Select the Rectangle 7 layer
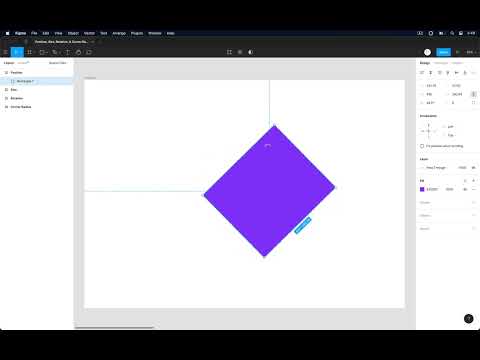 pyautogui.click(x=37, y=81)
